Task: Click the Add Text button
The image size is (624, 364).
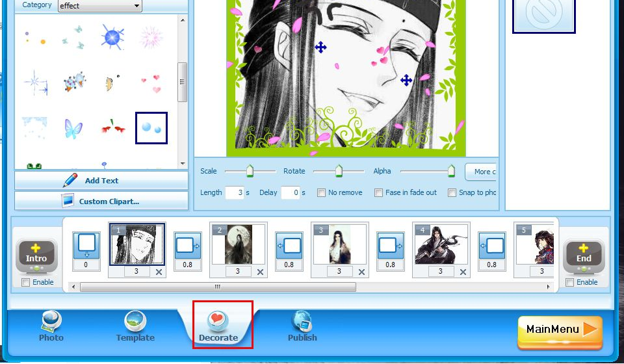Action: point(101,181)
